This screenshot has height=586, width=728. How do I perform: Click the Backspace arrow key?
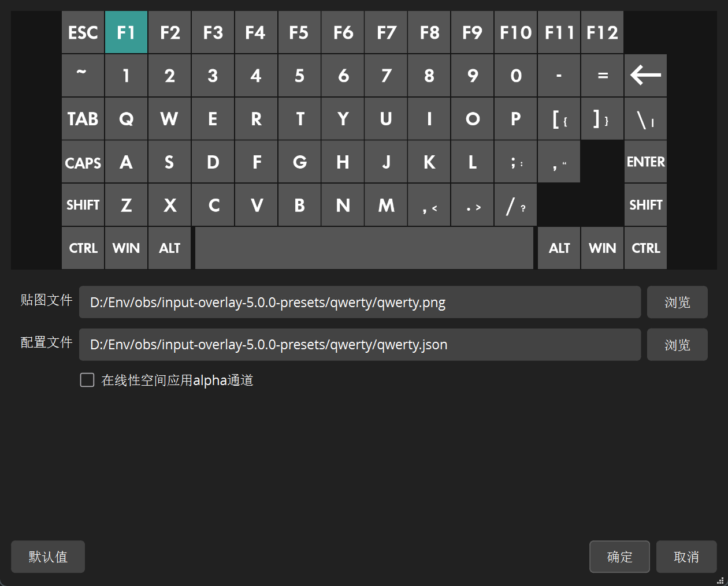(645, 75)
